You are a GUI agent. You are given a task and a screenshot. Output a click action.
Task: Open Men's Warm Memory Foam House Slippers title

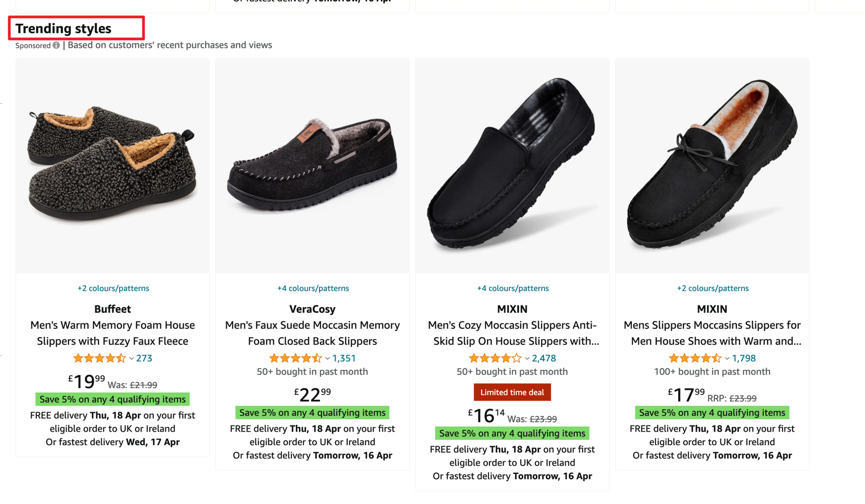tap(112, 333)
